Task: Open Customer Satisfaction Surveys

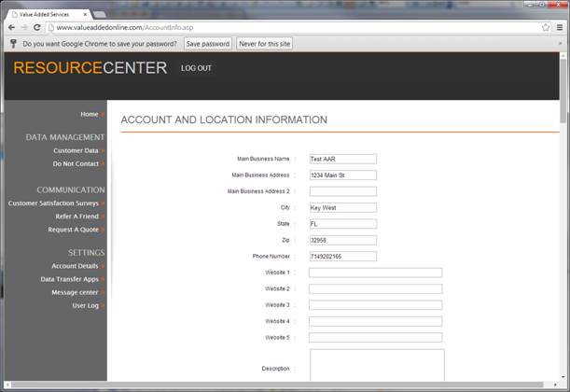Action: click(53, 203)
